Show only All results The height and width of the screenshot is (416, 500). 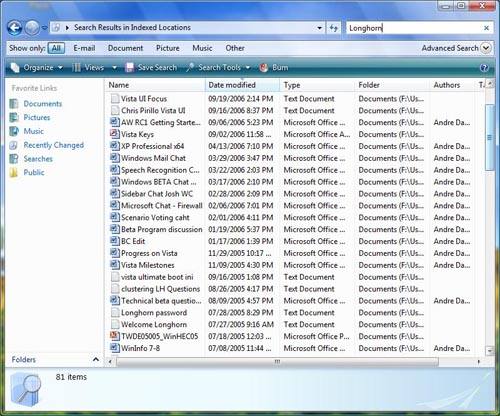coord(56,48)
